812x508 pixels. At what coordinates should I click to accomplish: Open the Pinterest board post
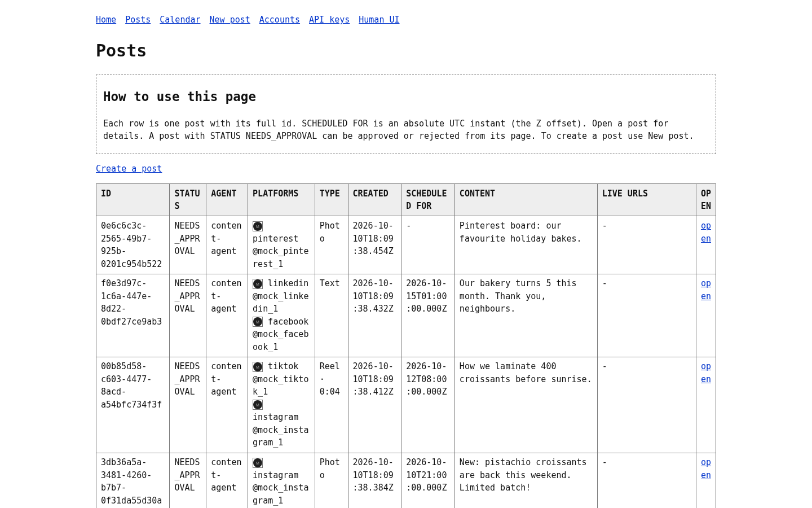coord(706,232)
